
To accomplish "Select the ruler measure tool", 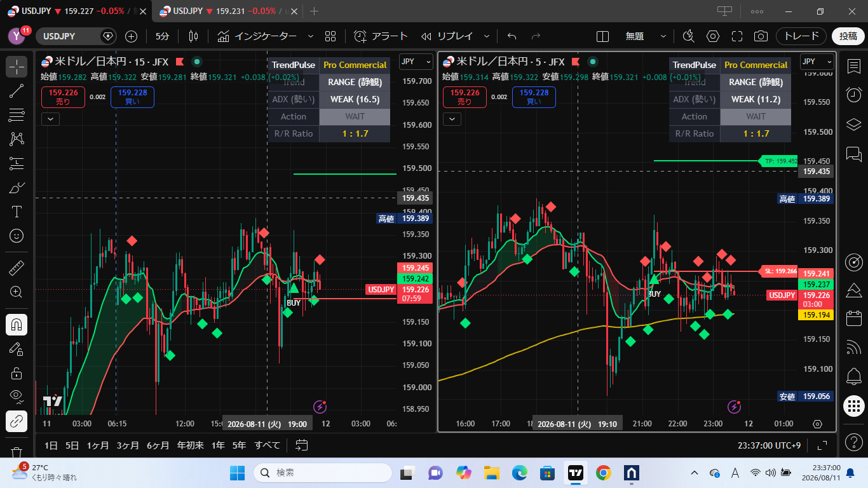I will click(17, 268).
